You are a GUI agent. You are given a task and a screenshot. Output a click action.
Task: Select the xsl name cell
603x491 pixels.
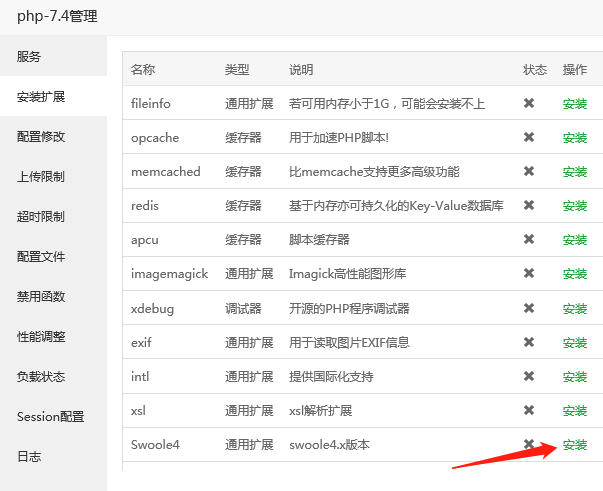point(138,411)
